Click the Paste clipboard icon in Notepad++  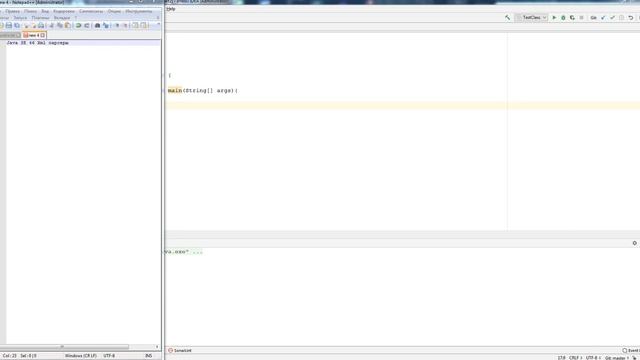(x=68, y=25)
